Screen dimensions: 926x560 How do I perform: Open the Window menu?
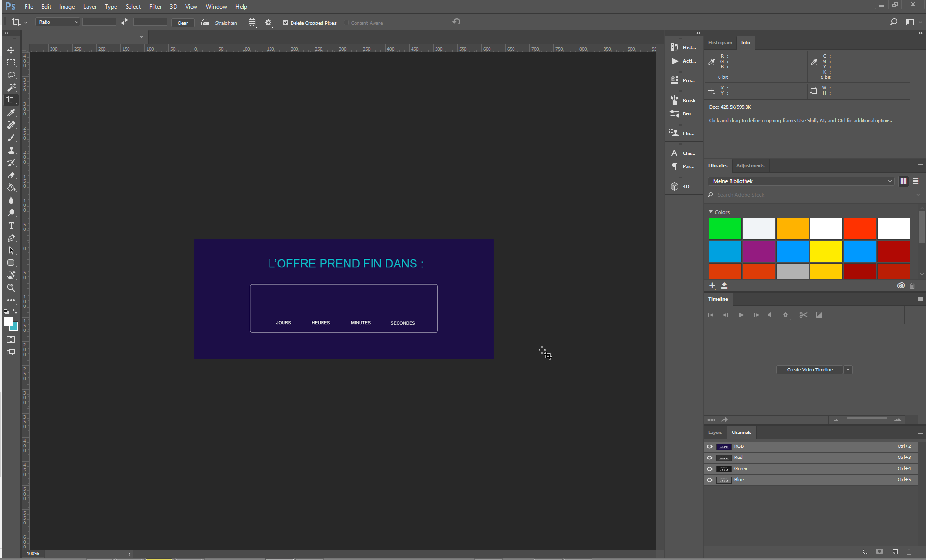click(216, 7)
